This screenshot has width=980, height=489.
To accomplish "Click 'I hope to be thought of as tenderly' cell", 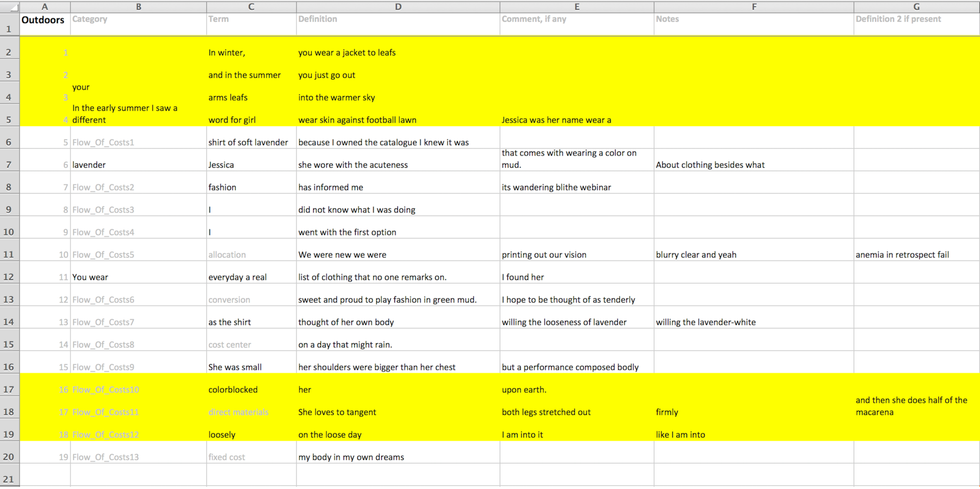I will coord(577,295).
